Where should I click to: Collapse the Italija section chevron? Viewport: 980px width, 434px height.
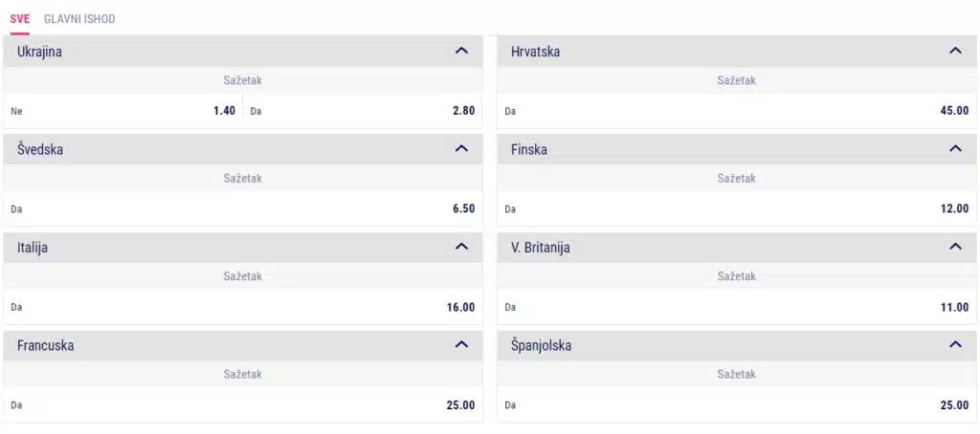click(461, 247)
